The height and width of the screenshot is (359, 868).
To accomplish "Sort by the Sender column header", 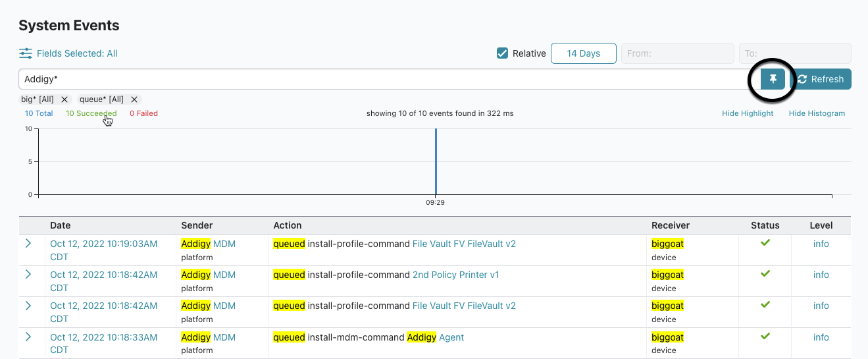I will point(197,225).
